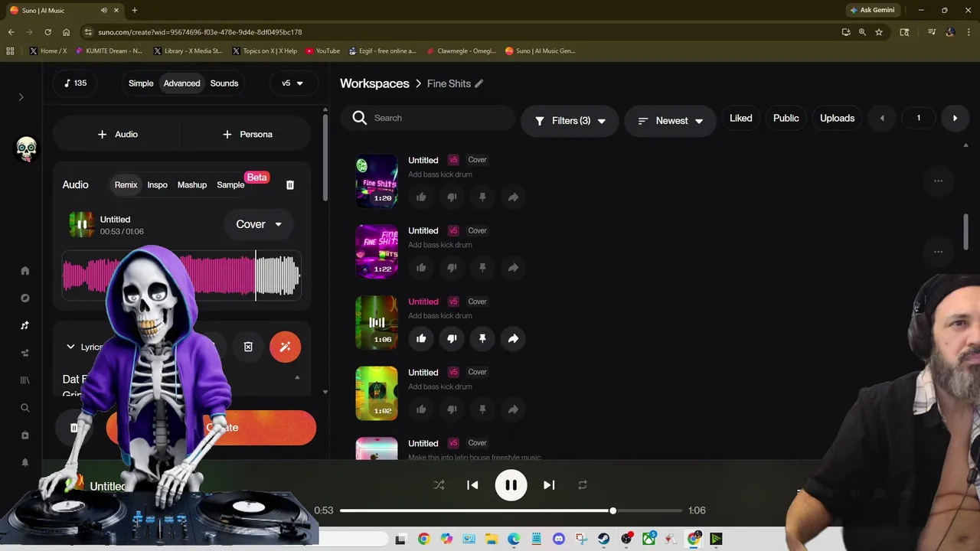Image resolution: width=980 pixels, height=551 pixels.
Task: Click Ask Gemini in Chrome
Action: 871,10
